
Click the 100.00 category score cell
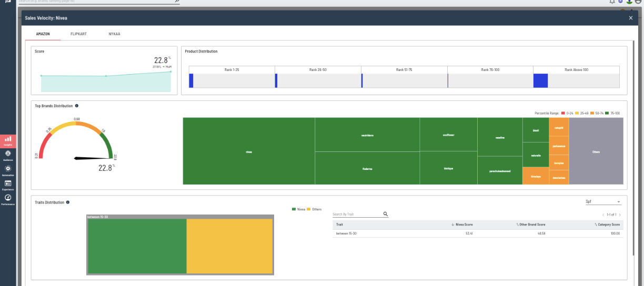[x=616, y=233]
